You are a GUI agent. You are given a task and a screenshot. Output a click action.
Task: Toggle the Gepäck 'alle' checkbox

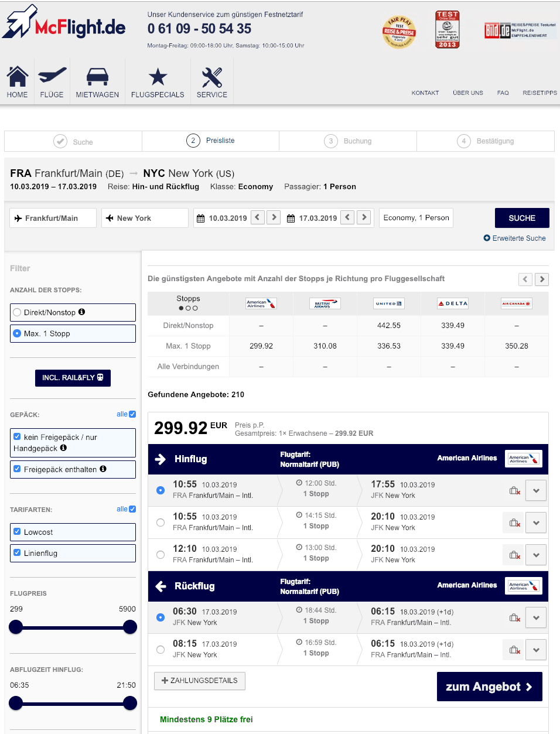click(132, 414)
